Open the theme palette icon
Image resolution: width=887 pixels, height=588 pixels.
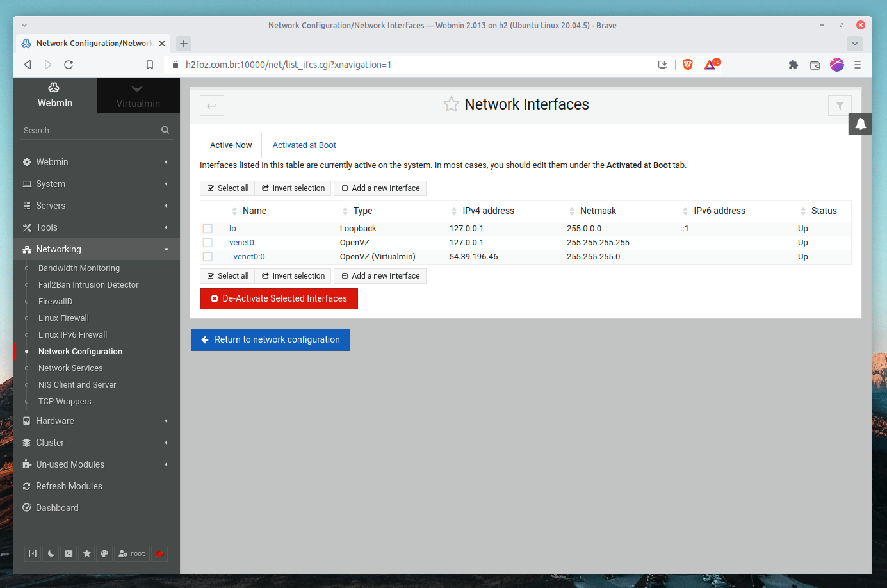[104, 553]
